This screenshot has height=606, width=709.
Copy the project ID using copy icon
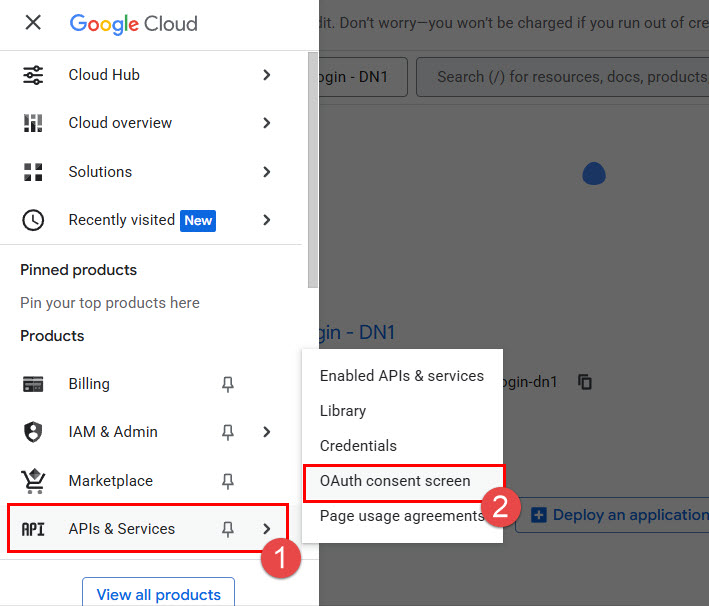pos(586,382)
